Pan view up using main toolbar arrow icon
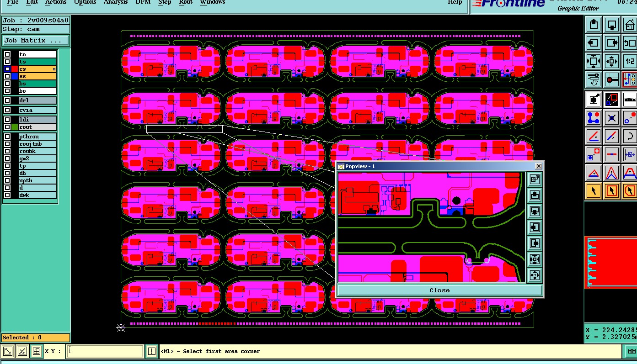Screen dimensions: 637x364 [594, 24]
